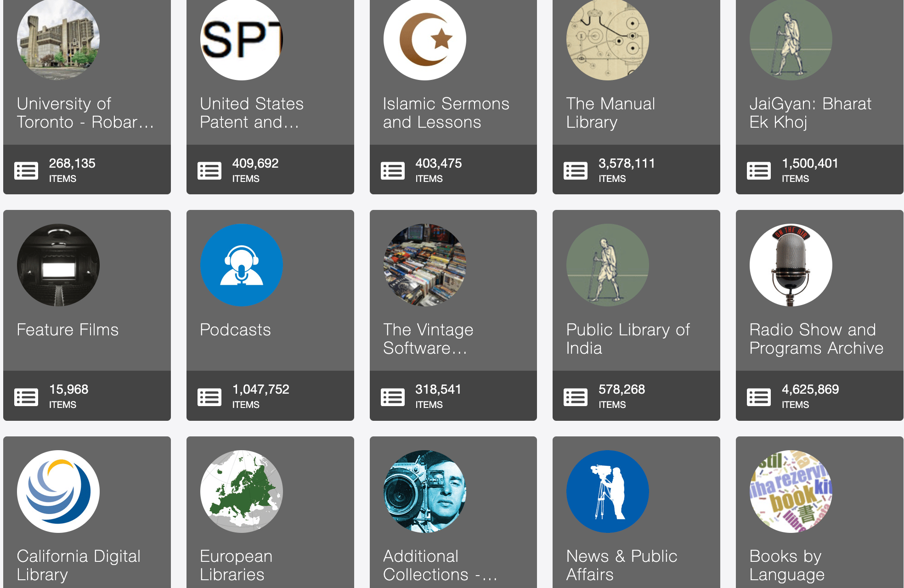Open the Books by Language word-cloud image
The image size is (904, 588).
pyautogui.click(x=791, y=492)
